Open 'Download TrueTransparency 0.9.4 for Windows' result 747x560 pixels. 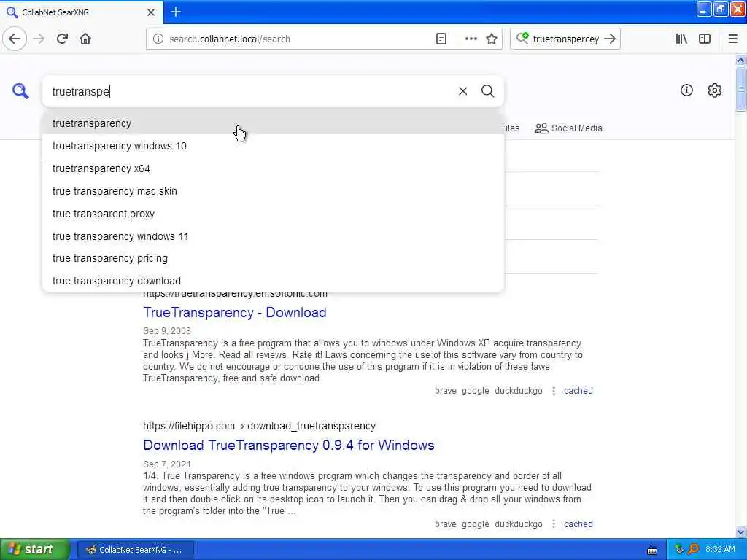(289, 446)
